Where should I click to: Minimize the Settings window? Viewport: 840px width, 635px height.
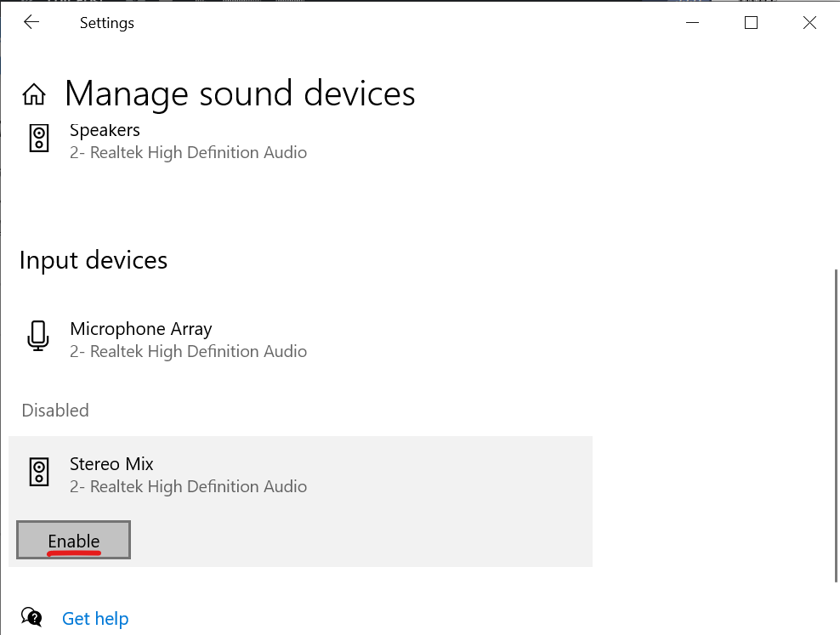pos(692,23)
